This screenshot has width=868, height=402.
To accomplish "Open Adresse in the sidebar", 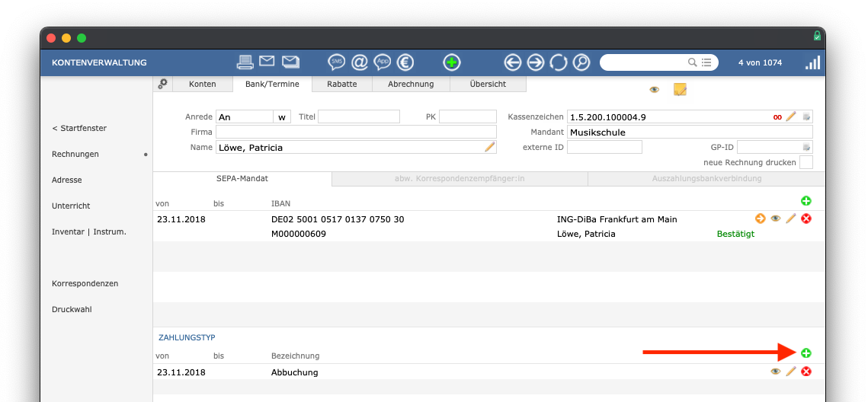I will [x=67, y=180].
